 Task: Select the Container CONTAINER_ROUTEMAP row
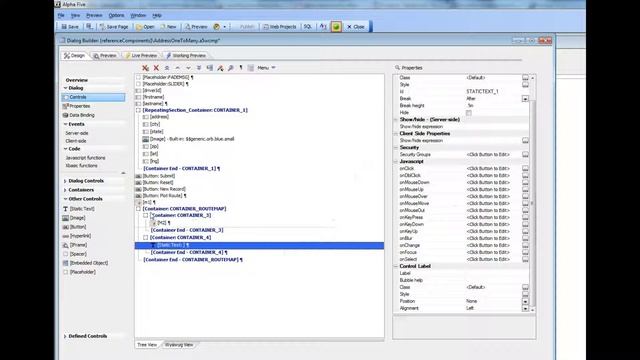(x=184, y=209)
